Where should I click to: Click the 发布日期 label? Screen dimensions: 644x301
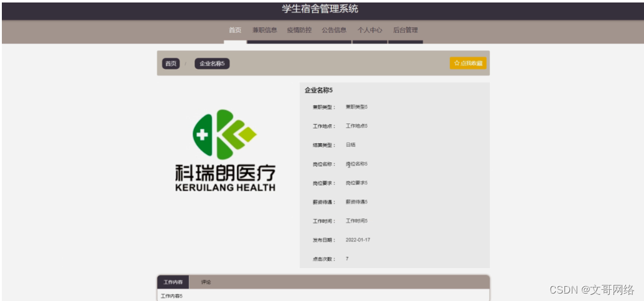point(324,240)
